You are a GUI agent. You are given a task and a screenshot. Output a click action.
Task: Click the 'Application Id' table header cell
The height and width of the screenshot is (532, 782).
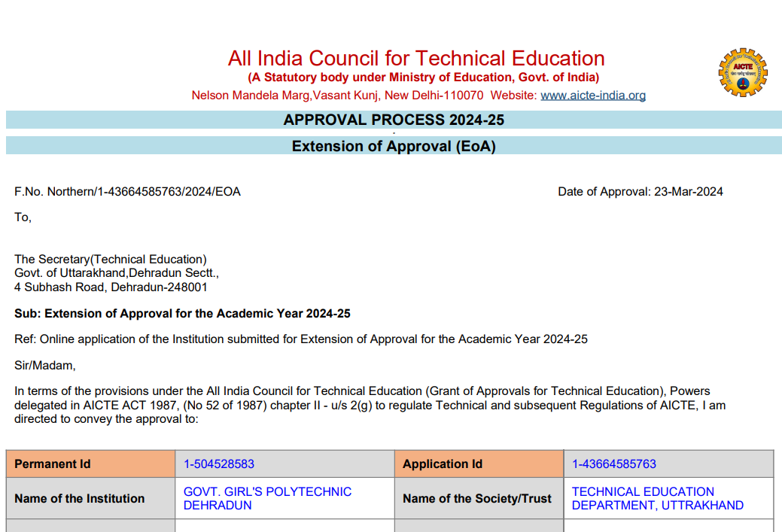click(x=479, y=464)
